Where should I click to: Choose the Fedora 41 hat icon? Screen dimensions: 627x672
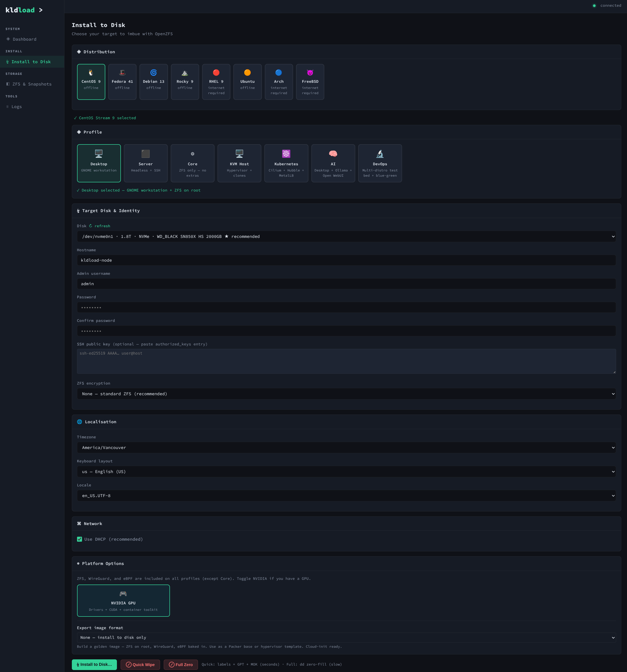point(122,73)
